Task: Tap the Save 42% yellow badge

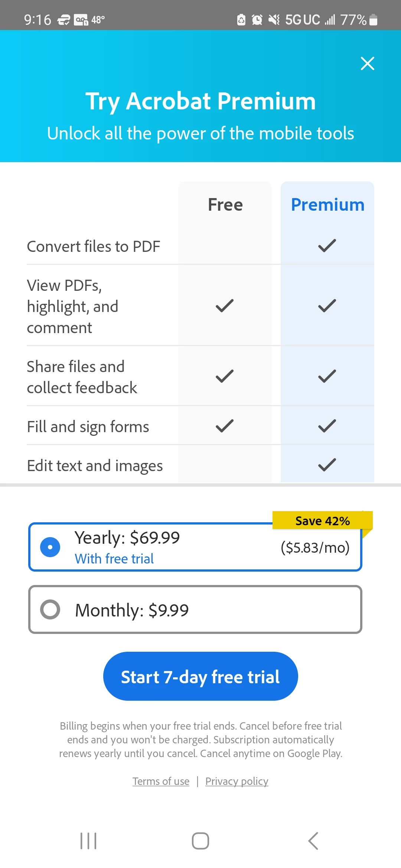Action: [322, 520]
